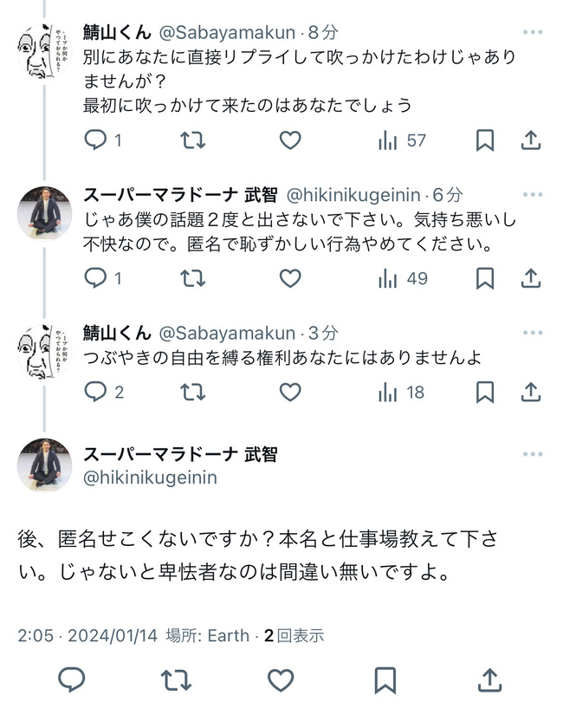Tap 鯖山くん avatar on the 3分 tweet
This screenshot has height=728, width=563.
pyautogui.click(x=44, y=351)
